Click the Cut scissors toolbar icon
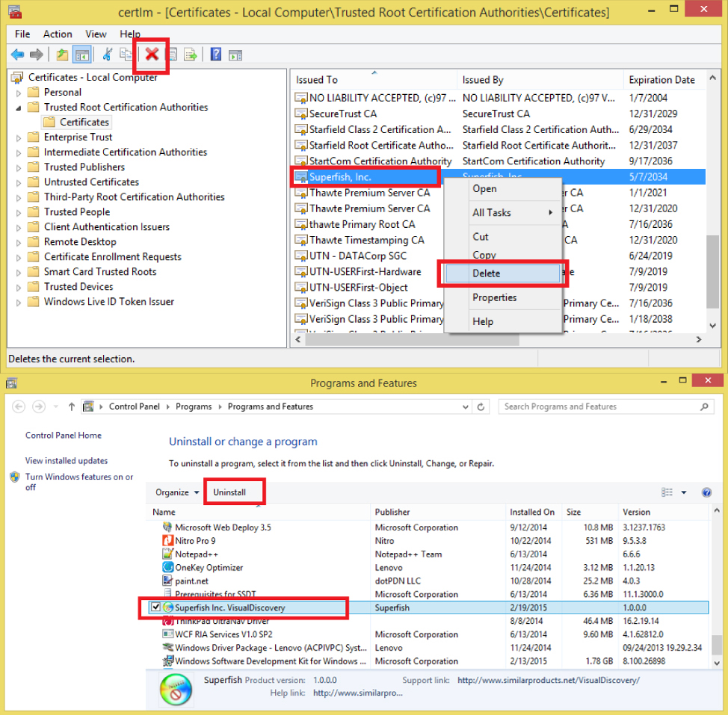Screen dimensions: 728x715 point(107,54)
